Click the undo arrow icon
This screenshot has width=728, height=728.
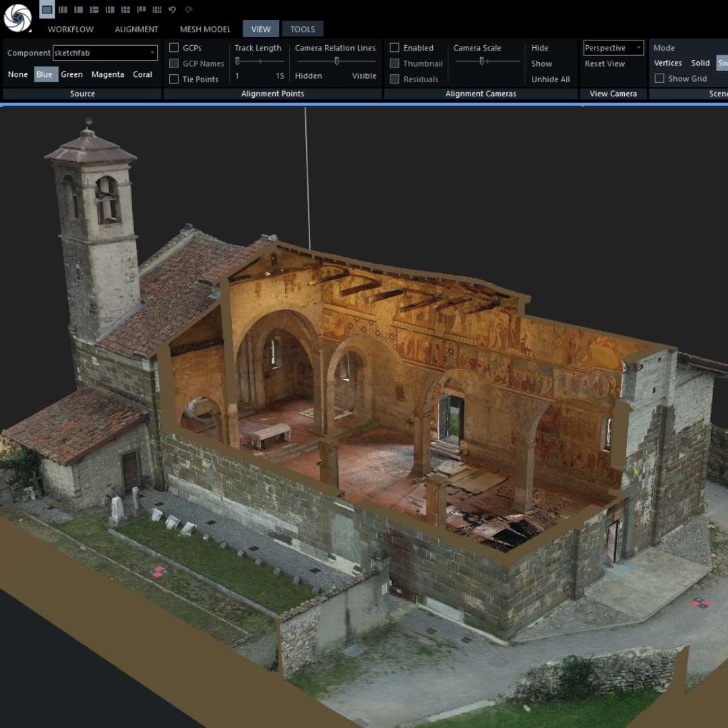pyautogui.click(x=173, y=9)
